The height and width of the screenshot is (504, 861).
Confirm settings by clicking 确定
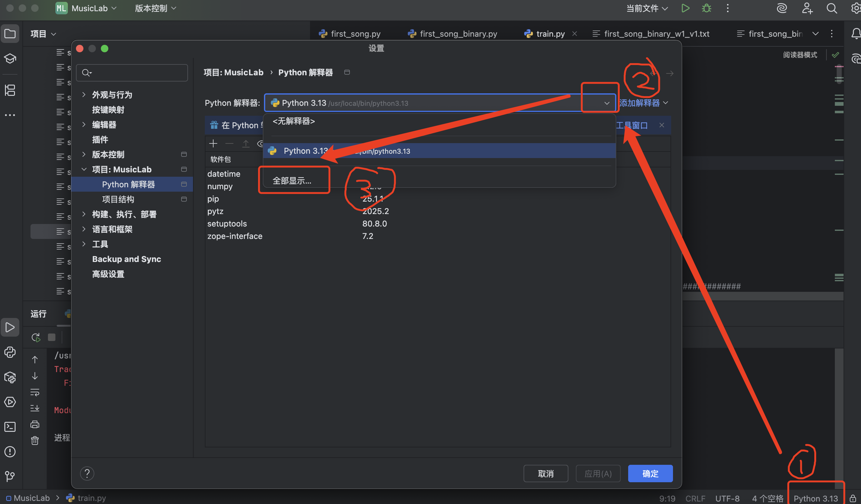[650, 473]
